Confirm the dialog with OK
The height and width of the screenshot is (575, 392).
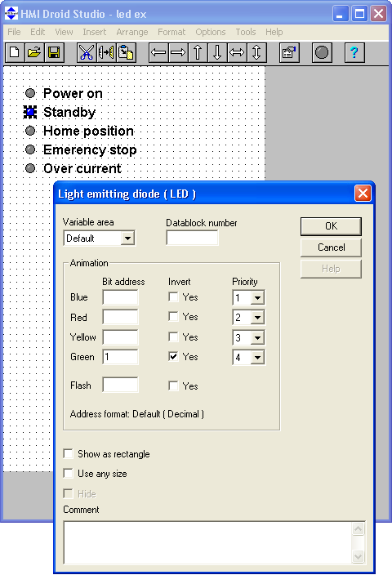click(x=331, y=226)
